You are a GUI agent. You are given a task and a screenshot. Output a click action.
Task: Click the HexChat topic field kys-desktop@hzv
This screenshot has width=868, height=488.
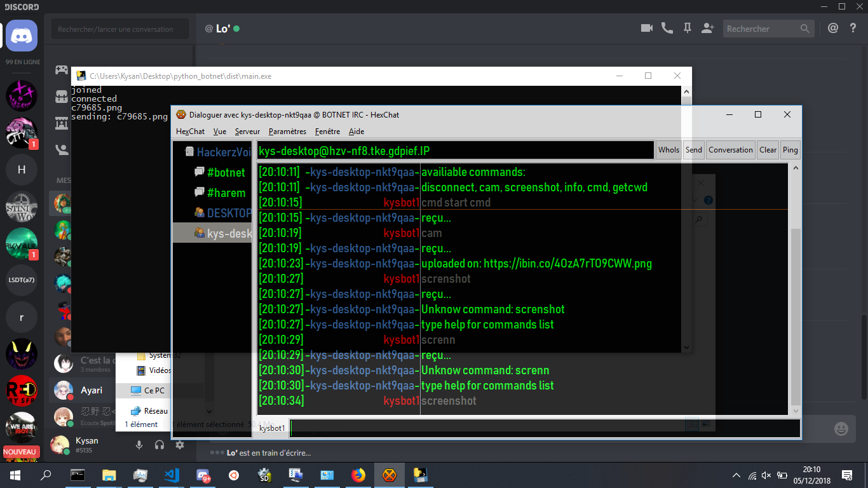point(455,150)
